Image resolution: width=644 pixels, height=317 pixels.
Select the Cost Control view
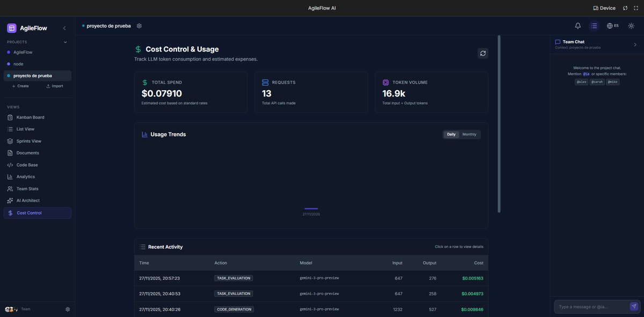(38, 213)
